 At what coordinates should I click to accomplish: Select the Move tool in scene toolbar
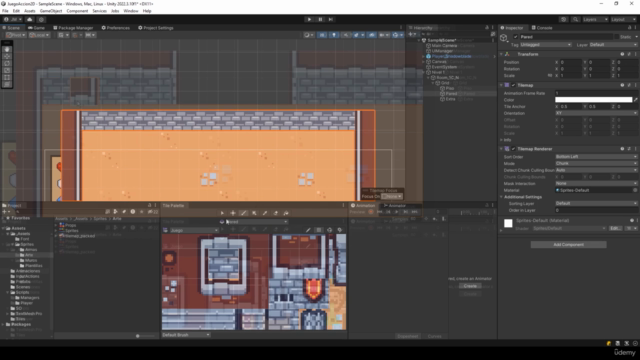(7, 56)
